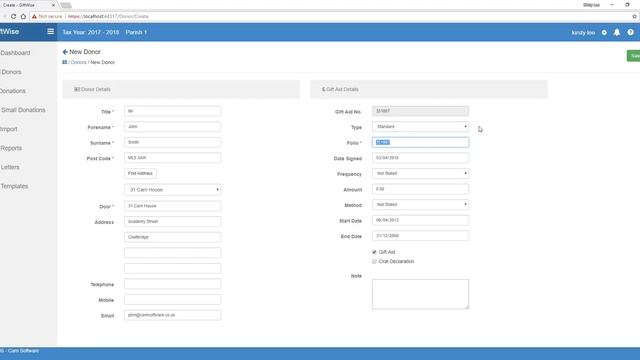Click the Not secure warning icon

[34, 16]
